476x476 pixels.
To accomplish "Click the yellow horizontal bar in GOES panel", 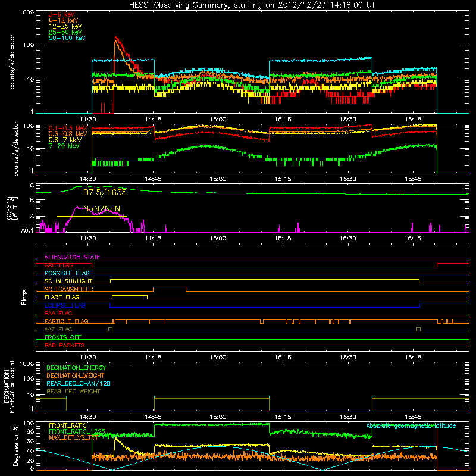I will (x=92, y=217).
